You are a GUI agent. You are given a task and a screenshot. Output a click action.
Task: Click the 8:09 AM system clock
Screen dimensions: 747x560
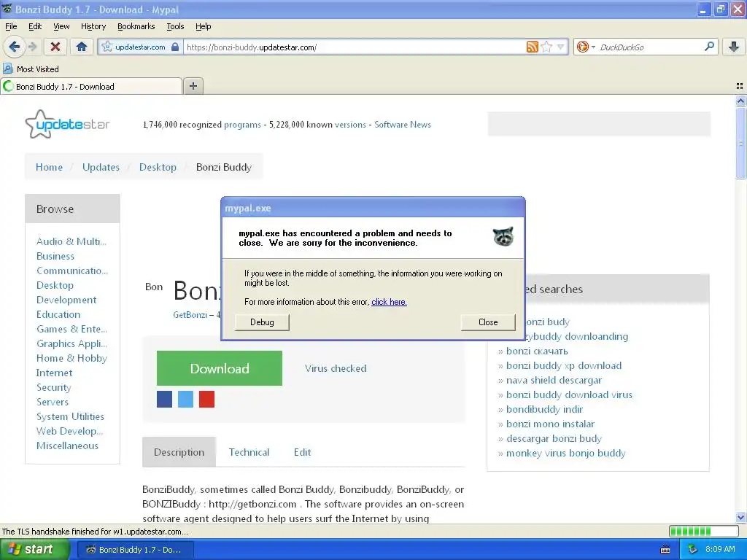(720, 549)
